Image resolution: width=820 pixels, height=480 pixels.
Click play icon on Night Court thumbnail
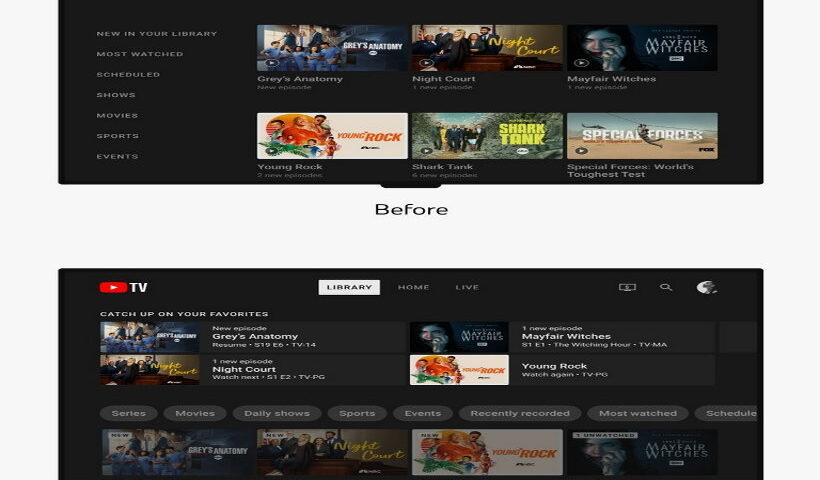click(x=427, y=63)
